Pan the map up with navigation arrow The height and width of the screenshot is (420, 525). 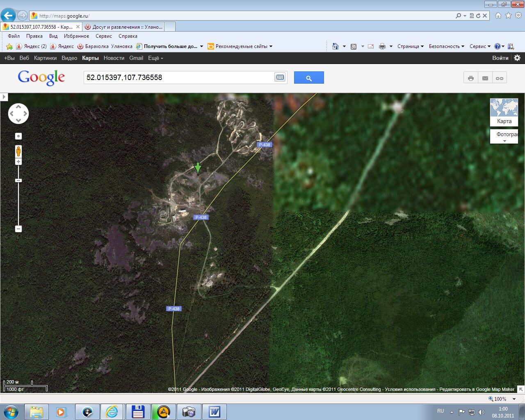coord(18,107)
